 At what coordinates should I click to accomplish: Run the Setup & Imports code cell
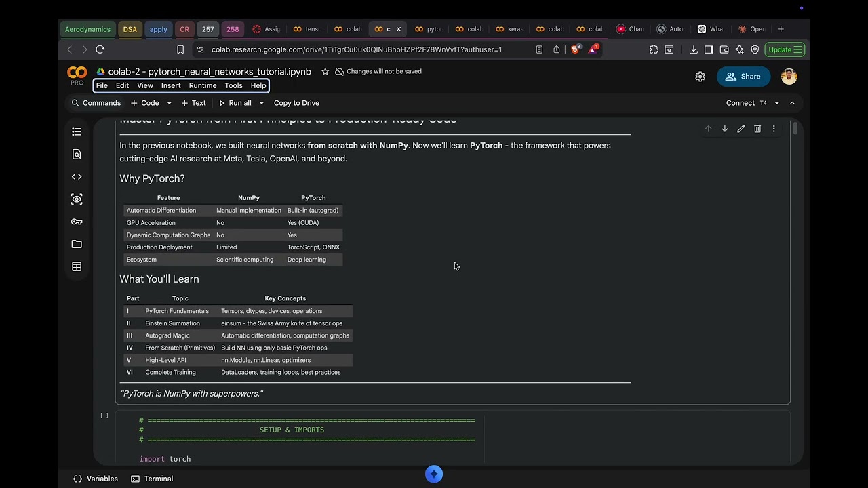click(104, 415)
